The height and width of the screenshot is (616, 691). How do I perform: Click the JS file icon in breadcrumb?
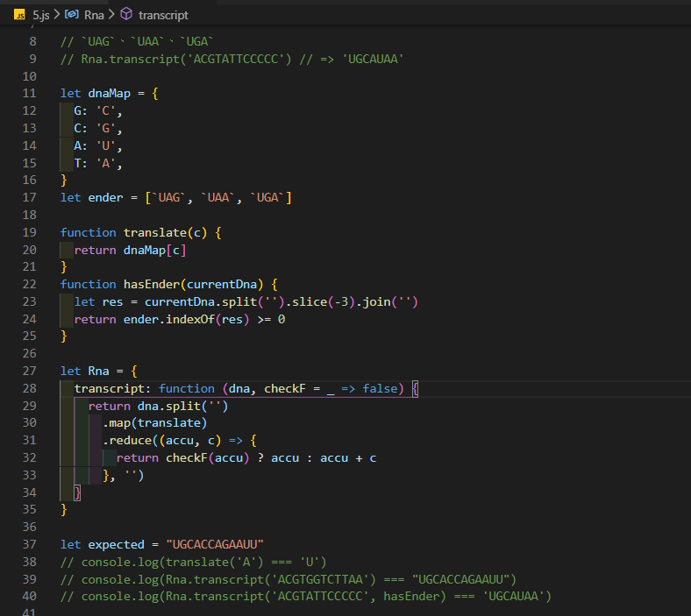(19, 15)
